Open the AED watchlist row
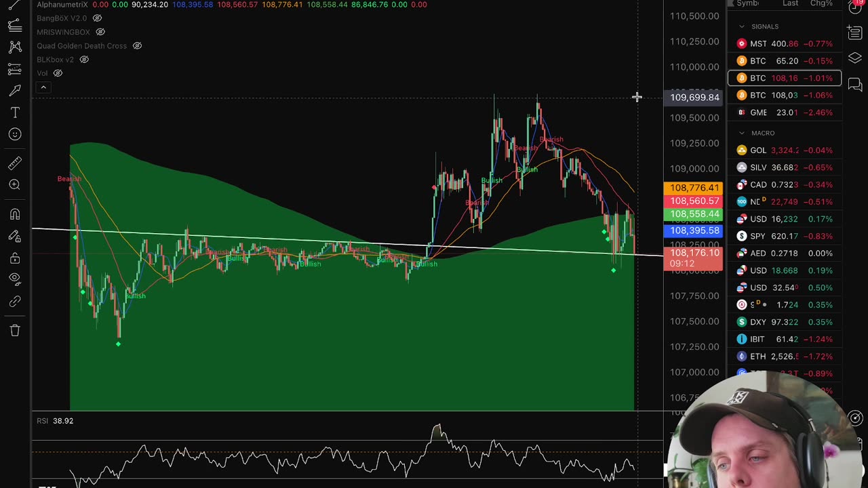The image size is (868, 488). click(x=785, y=253)
